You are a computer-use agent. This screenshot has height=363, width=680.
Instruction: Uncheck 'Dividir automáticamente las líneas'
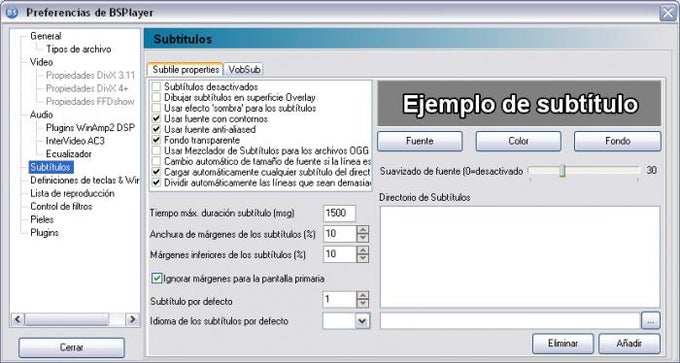coord(156,183)
